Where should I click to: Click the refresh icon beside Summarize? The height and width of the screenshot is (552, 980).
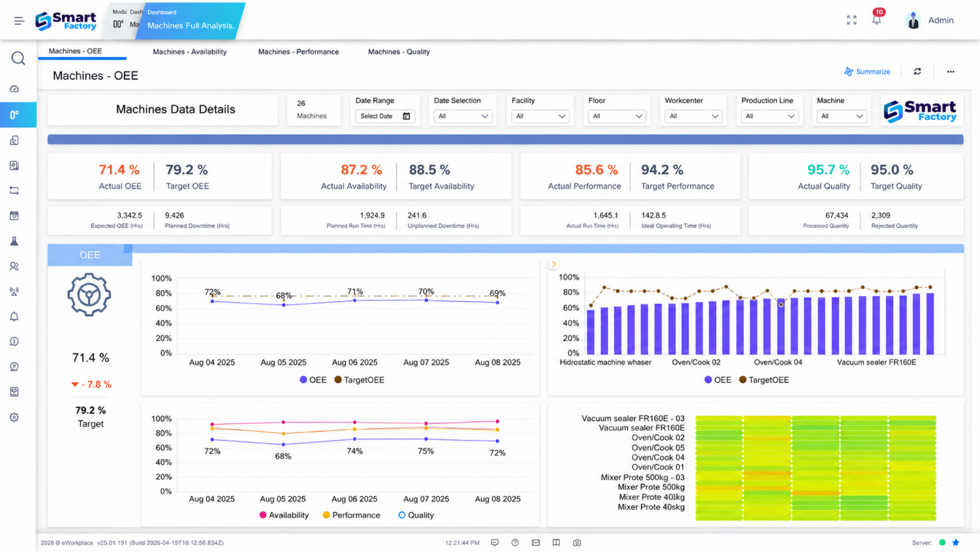pyautogui.click(x=917, y=72)
